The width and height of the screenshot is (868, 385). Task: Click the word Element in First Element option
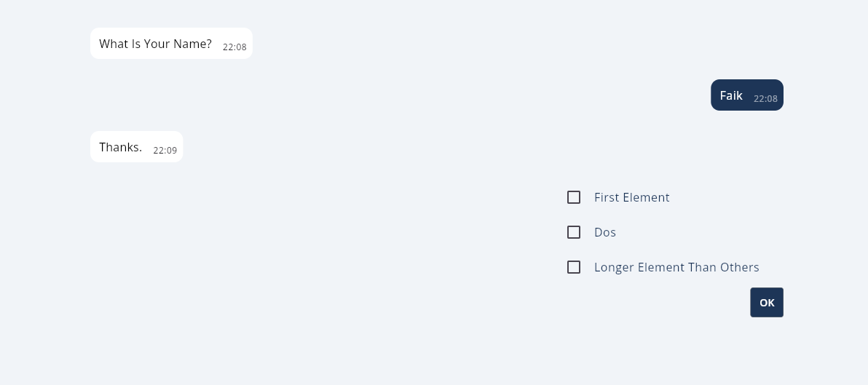[x=646, y=197]
